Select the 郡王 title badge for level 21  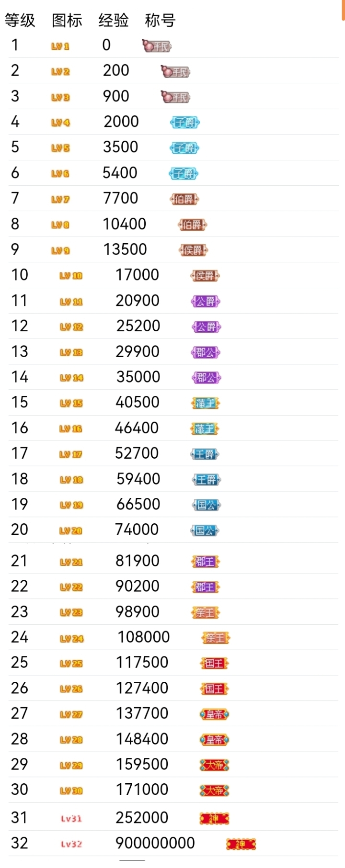tap(205, 562)
